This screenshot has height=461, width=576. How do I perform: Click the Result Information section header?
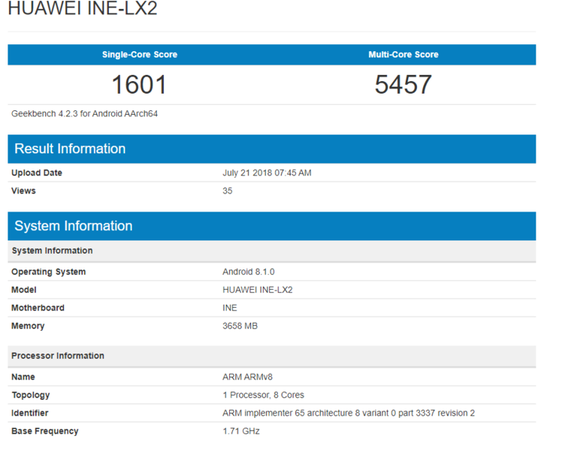(272, 149)
